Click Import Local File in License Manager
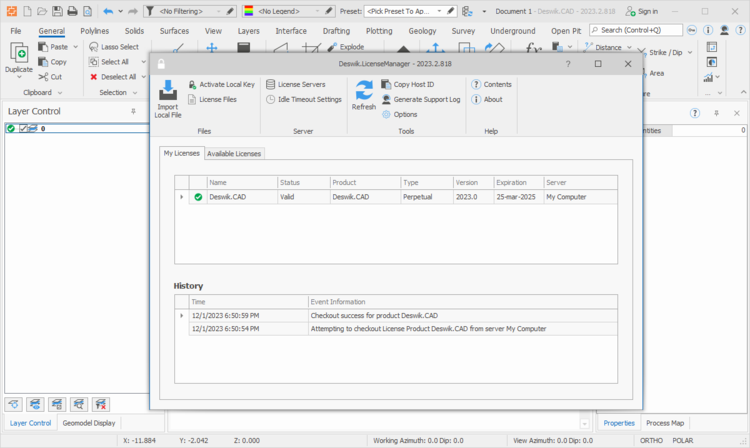The width and height of the screenshot is (750, 448). (x=168, y=99)
